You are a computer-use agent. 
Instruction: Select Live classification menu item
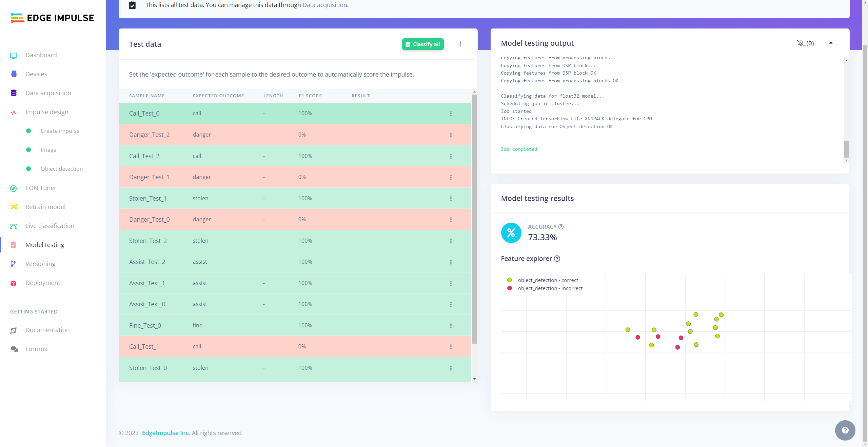tap(50, 226)
